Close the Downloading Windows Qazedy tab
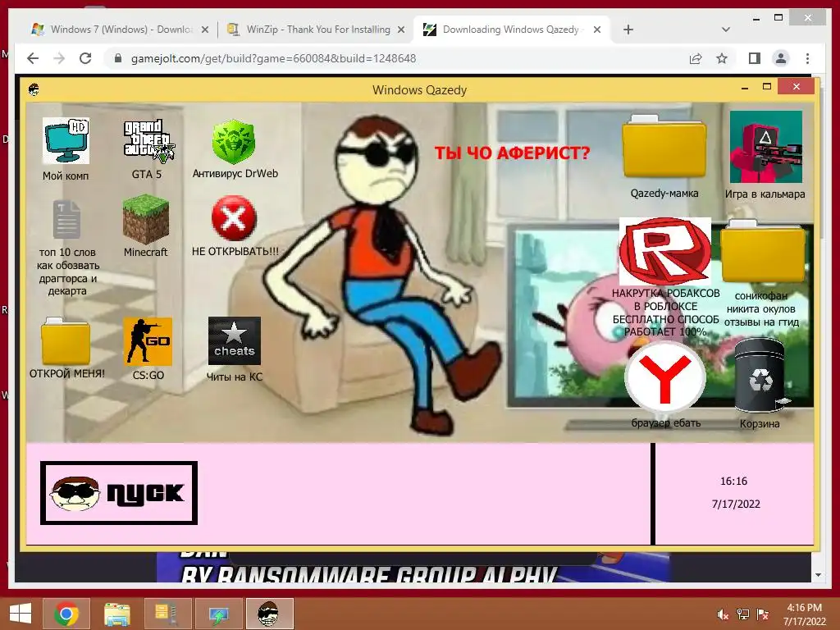The width and height of the screenshot is (840, 630). (597, 30)
